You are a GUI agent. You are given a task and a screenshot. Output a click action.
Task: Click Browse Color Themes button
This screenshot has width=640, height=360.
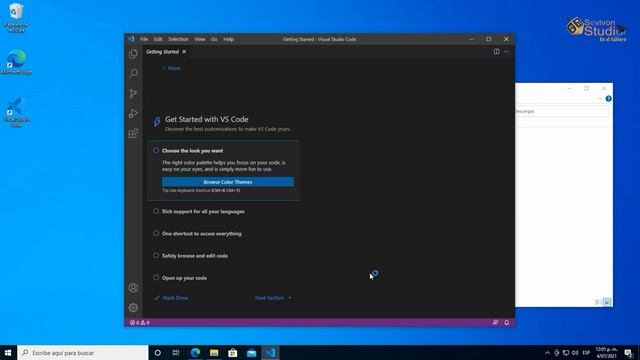click(x=228, y=182)
